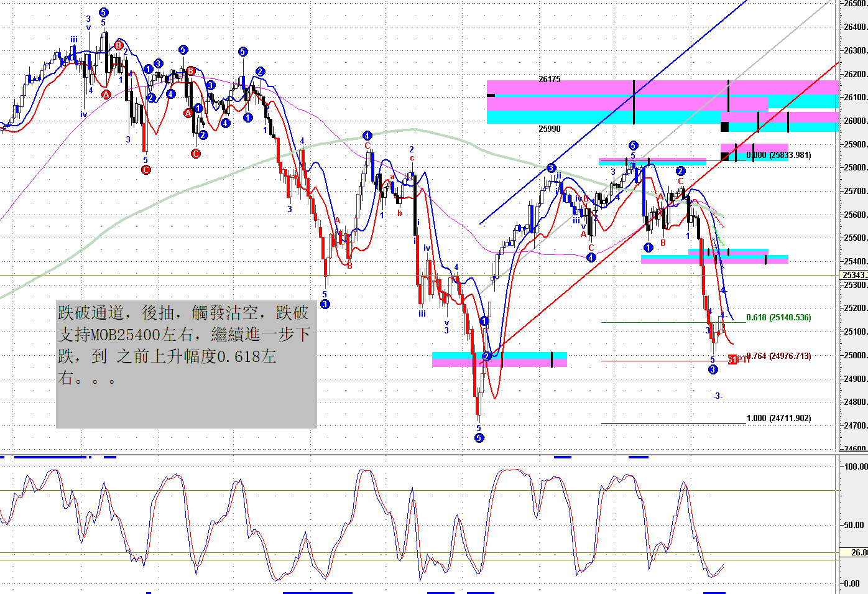Click 24900 on the price axis
The height and width of the screenshot is (594, 868).
pos(856,379)
